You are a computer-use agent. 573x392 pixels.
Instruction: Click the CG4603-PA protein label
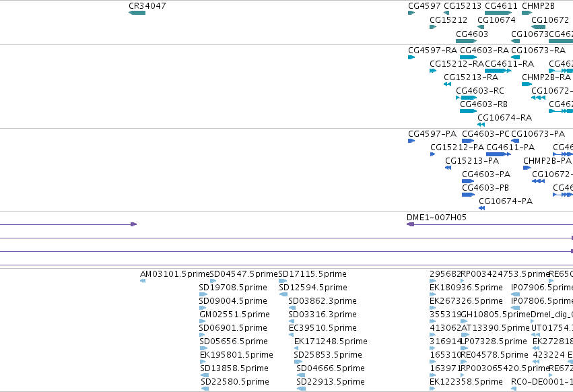click(x=486, y=174)
